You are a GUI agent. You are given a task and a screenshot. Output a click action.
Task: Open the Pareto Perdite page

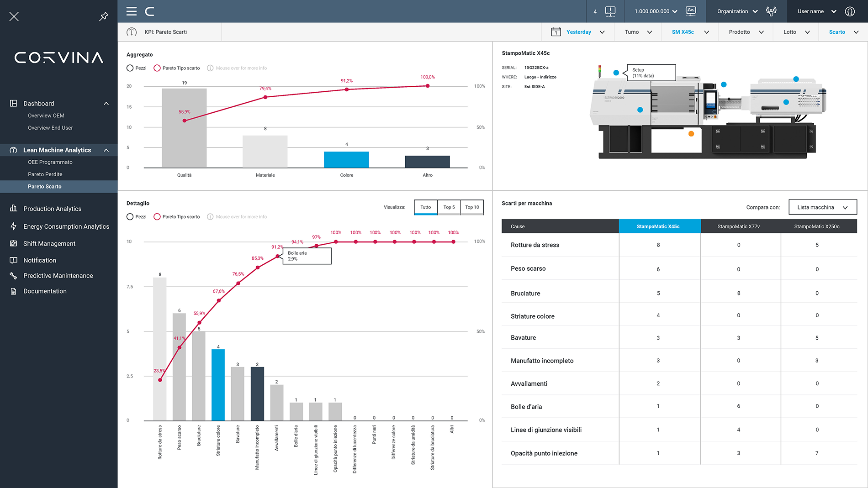45,174
